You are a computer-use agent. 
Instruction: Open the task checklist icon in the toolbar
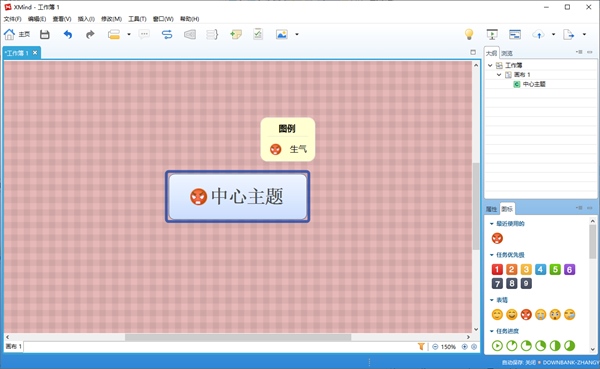[258, 34]
